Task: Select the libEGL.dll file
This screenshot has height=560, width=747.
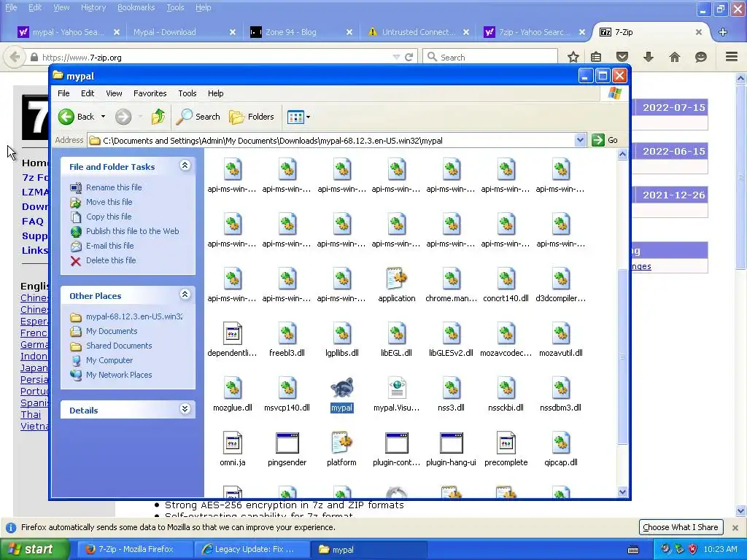Action: 396,338
